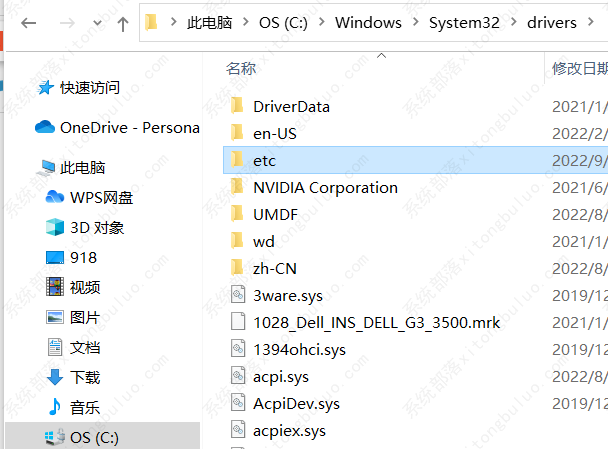Select the NVIDIA Corporation folder
The height and width of the screenshot is (449, 608).
pyautogui.click(x=324, y=187)
